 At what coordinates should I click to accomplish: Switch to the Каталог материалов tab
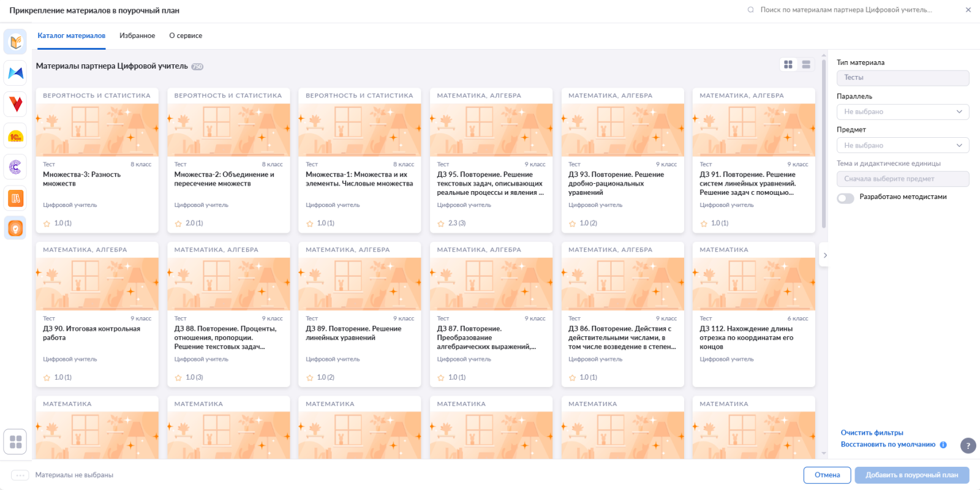72,36
